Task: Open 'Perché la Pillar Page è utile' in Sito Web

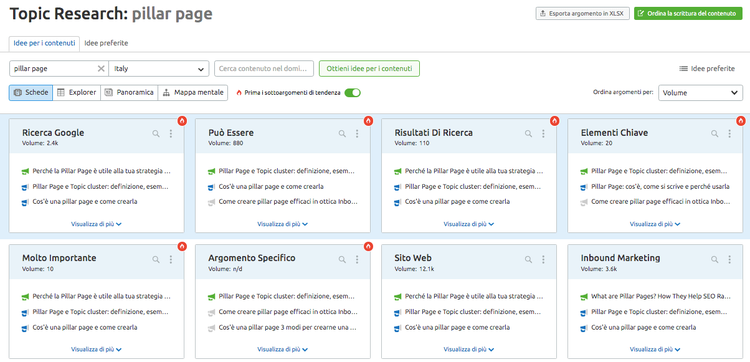Action: [474, 296]
